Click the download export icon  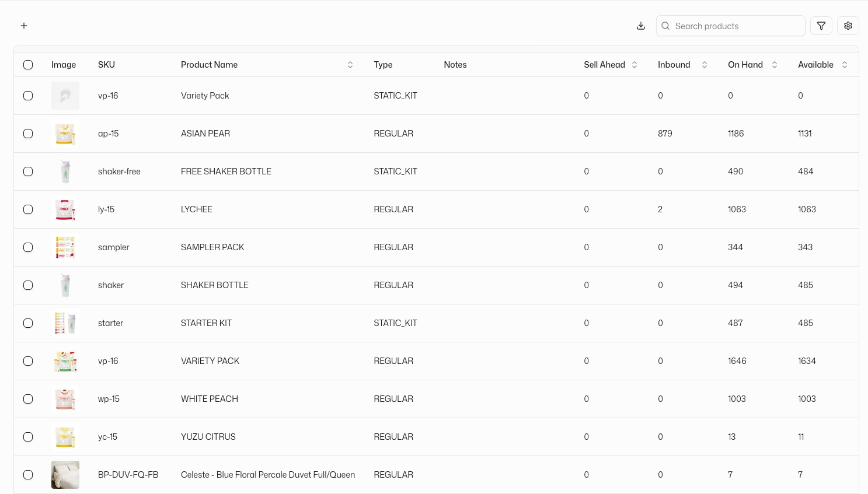(641, 26)
